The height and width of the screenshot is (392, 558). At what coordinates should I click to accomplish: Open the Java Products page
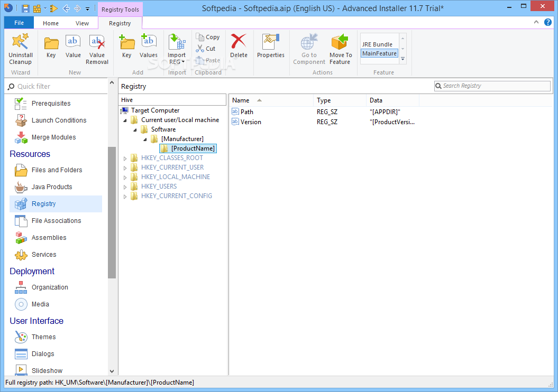tap(52, 187)
